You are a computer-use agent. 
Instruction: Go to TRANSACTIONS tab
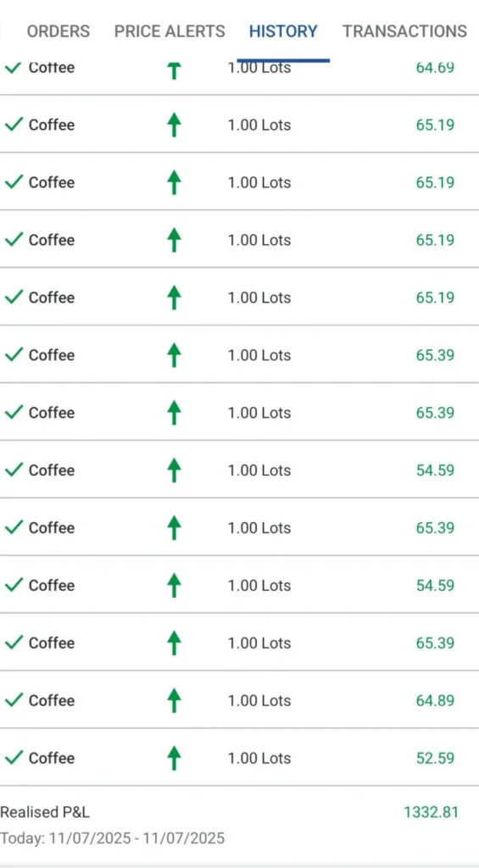click(404, 31)
